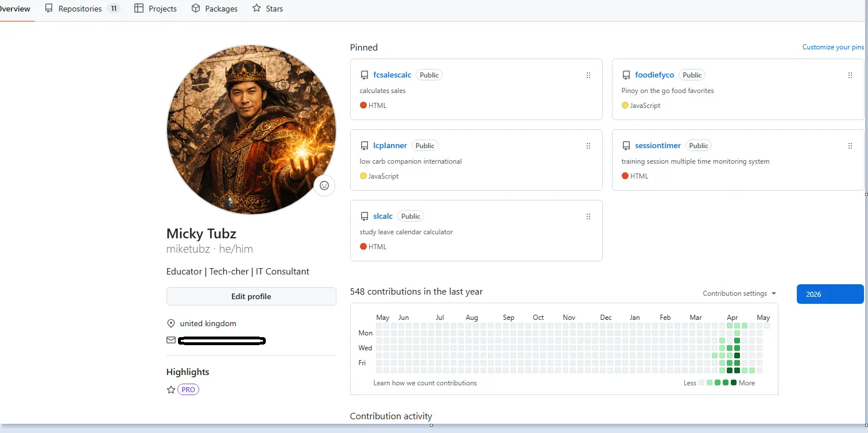
Task: Click the location pin icon
Action: pos(170,323)
